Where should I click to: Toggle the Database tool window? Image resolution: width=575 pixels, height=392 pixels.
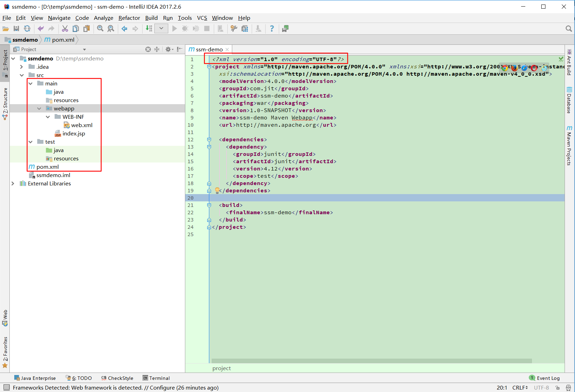(569, 100)
